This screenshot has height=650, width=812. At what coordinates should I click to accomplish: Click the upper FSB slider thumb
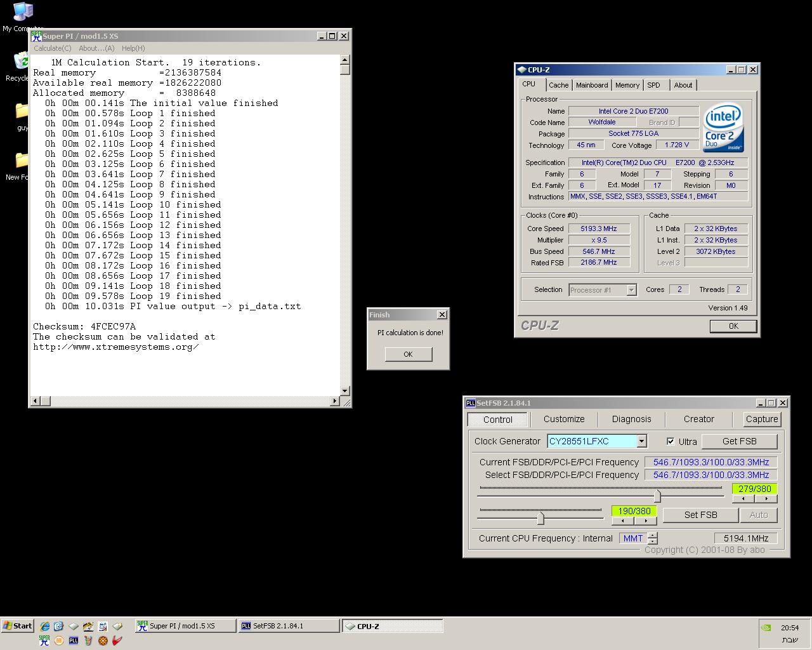tap(657, 495)
